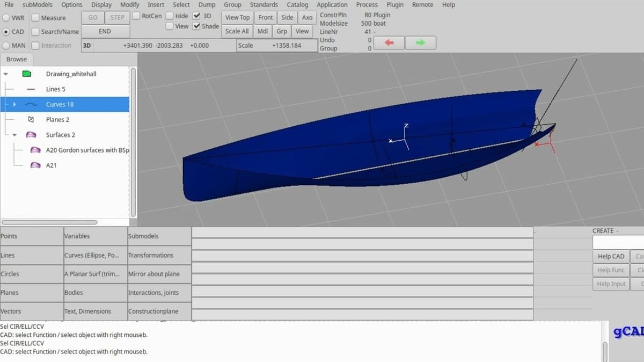The image size is (644, 362).
Task: Click the GO button
Action: click(x=93, y=17)
